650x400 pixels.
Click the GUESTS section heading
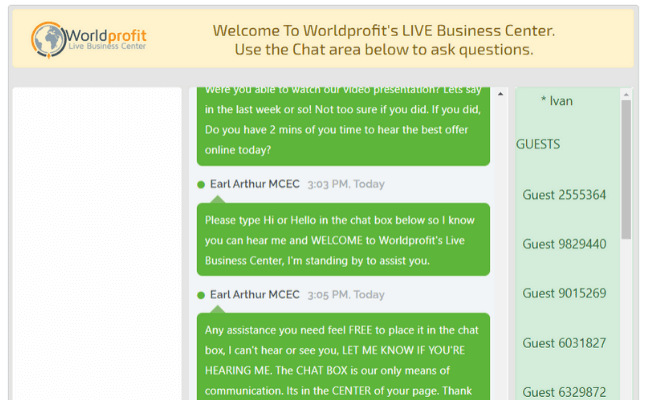(x=538, y=144)
